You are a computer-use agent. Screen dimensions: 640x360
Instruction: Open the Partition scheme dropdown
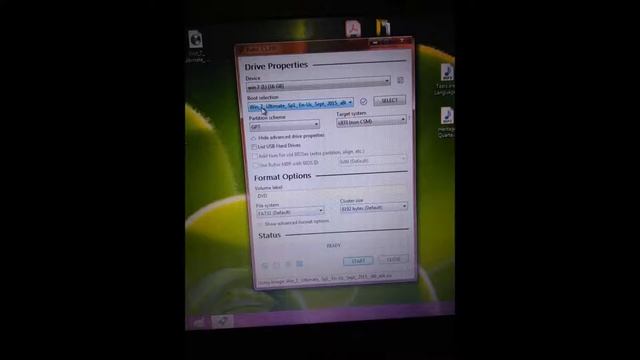click(284, 125)
